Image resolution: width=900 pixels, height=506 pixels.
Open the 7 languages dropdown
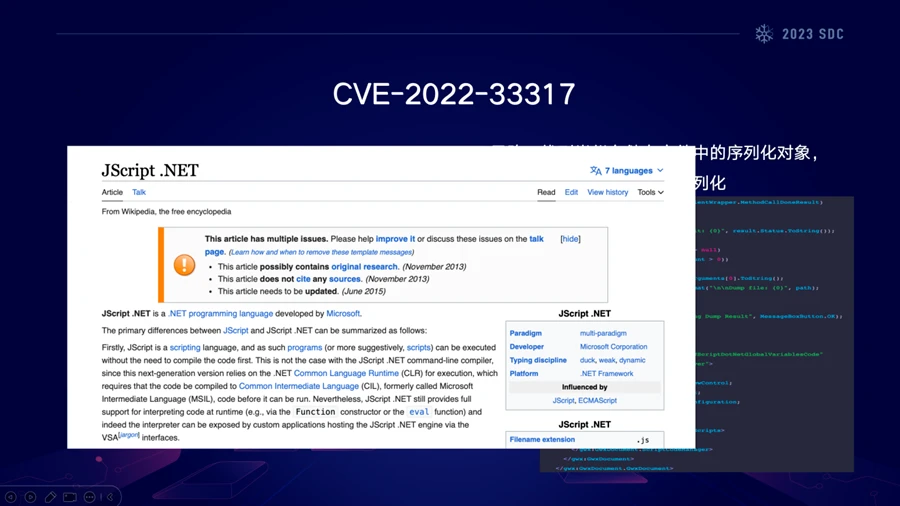click(x=634, y=170)
